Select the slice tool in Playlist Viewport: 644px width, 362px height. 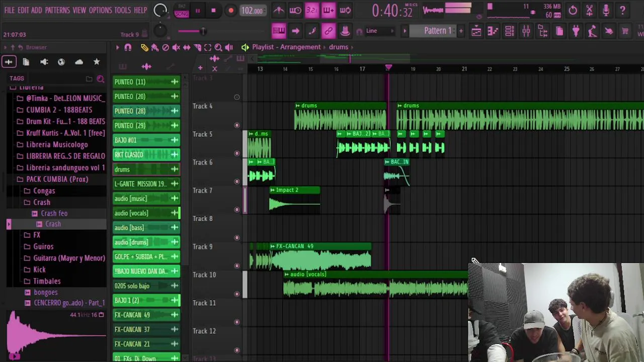coord(197,47)
